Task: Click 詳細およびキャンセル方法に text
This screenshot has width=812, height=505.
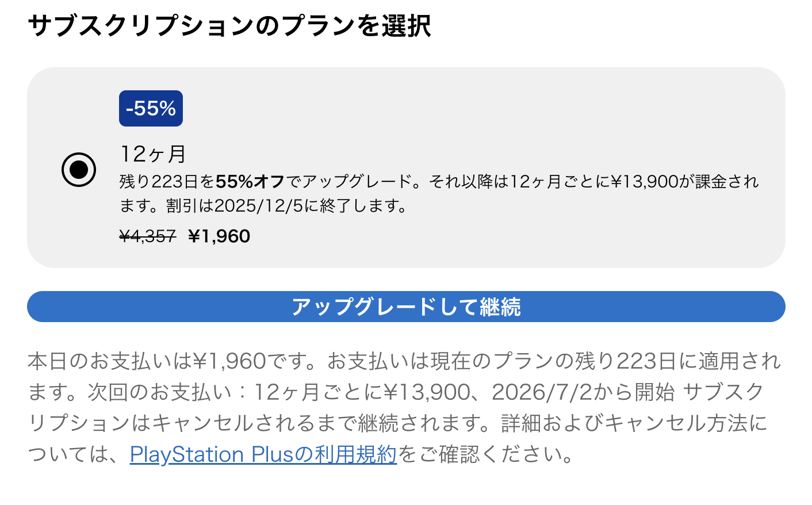Action: pos(634,423)
